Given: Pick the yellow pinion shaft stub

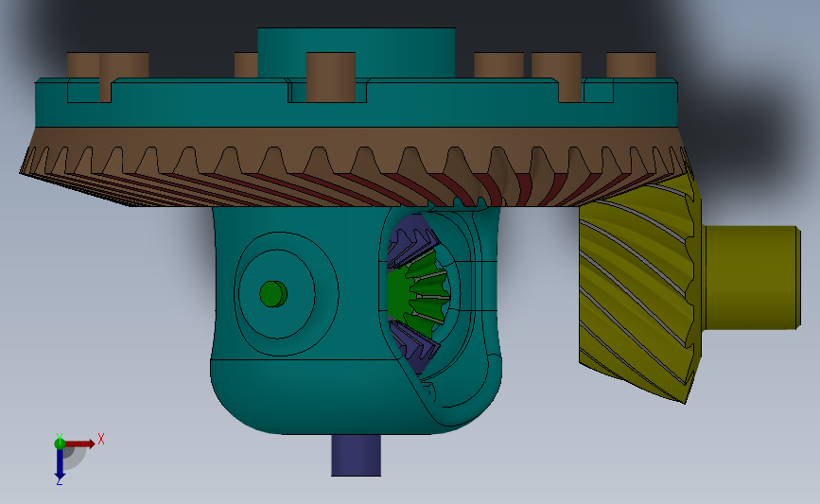Looking at the screenshot, I should coord(752,278).
